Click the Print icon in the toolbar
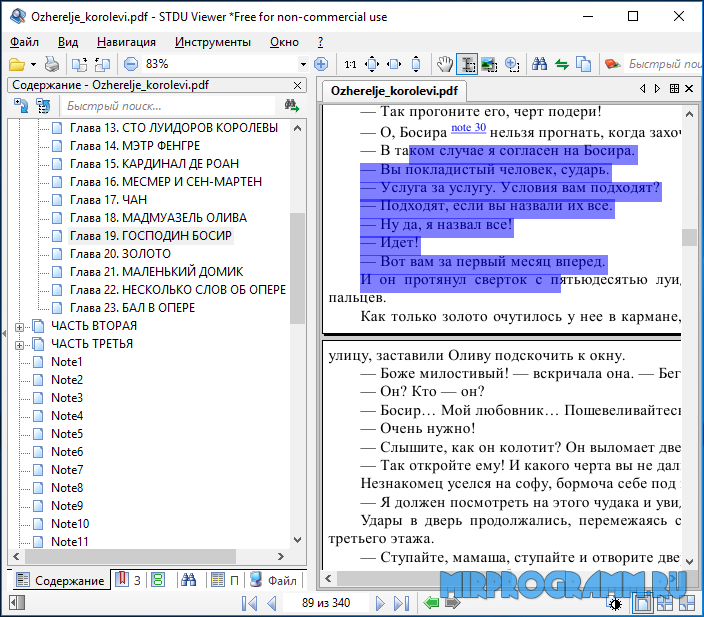This screenshot has width=704, height=617. point(52,65)
